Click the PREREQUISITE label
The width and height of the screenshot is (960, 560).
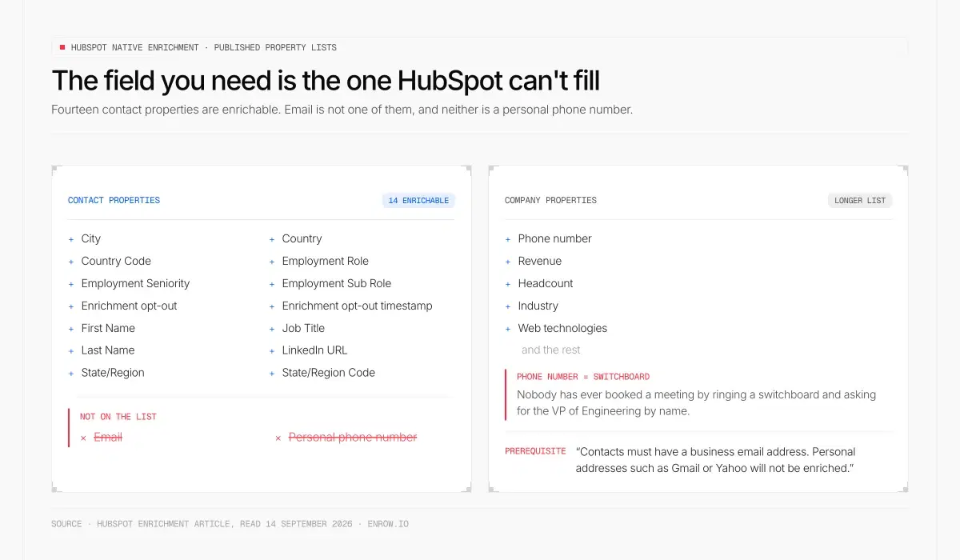pyautogui.click(x=535, y=451)
